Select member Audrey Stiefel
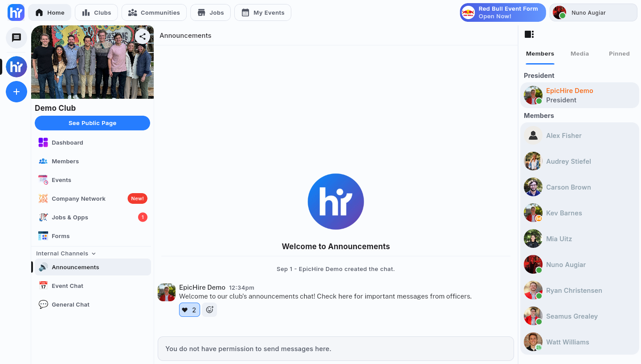641x364 pixels. click(x=580, y=162)
